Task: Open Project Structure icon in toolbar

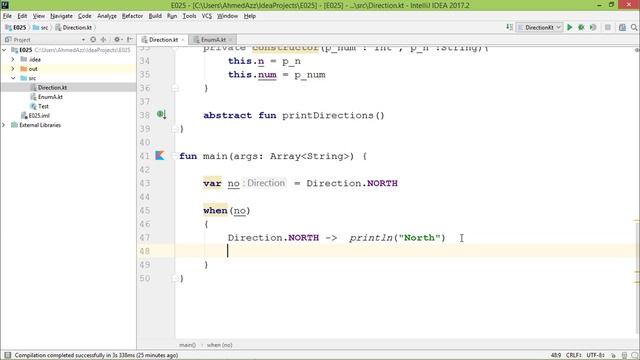Action: pyautogui.click(x=622, y=27)
